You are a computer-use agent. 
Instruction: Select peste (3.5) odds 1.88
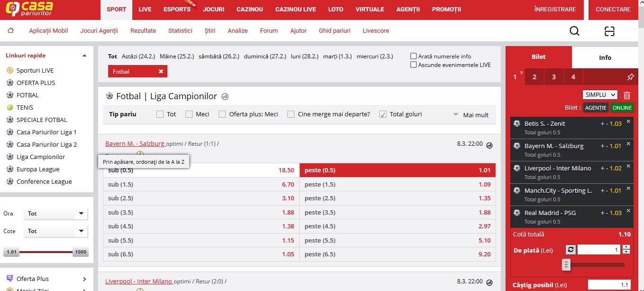[x=397, y=213]
